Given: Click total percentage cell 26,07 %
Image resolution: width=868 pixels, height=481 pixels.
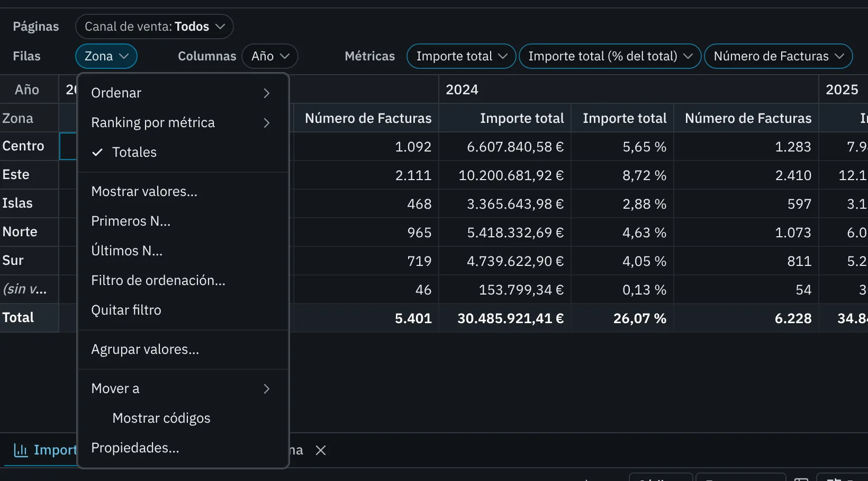Looking at the screenshot, I should [622, 318].
